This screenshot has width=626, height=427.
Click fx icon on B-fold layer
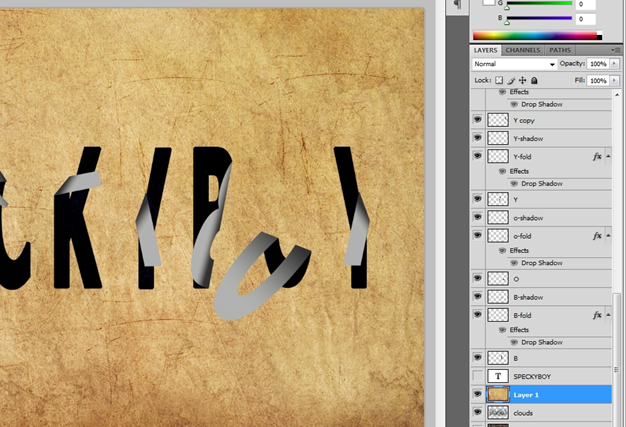coord(597,315)
